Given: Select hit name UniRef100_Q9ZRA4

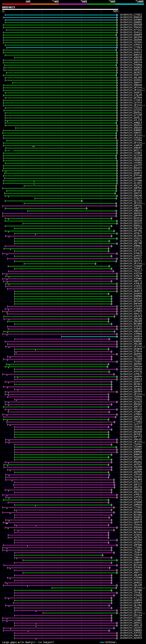Looking at the screenshot, I should [x=131, y=40].
